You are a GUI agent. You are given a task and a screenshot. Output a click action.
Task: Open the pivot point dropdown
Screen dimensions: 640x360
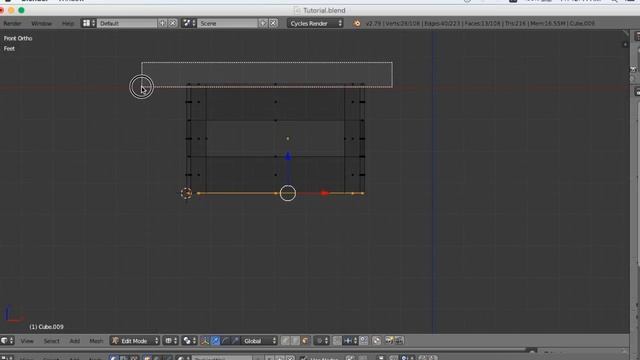pos(189,341)
